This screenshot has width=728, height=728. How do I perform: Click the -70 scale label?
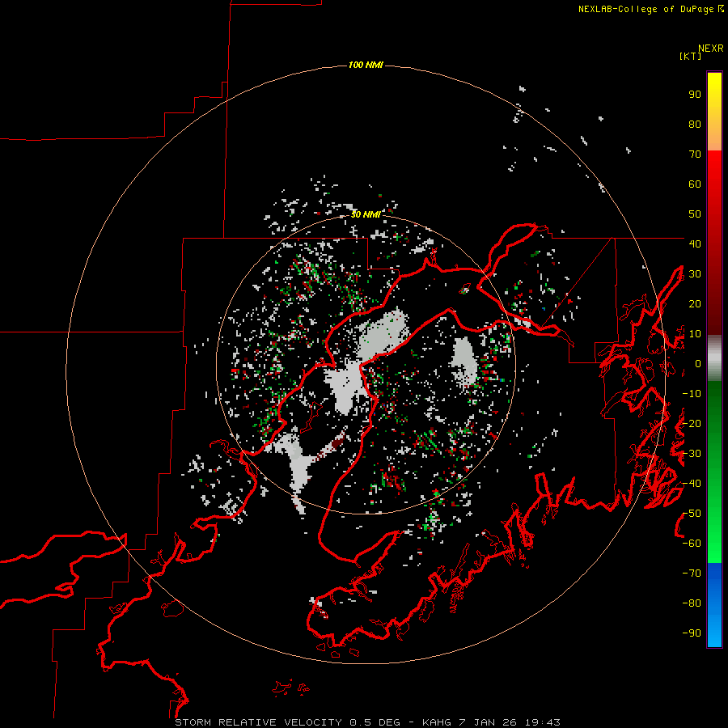(x=692, y=574)
